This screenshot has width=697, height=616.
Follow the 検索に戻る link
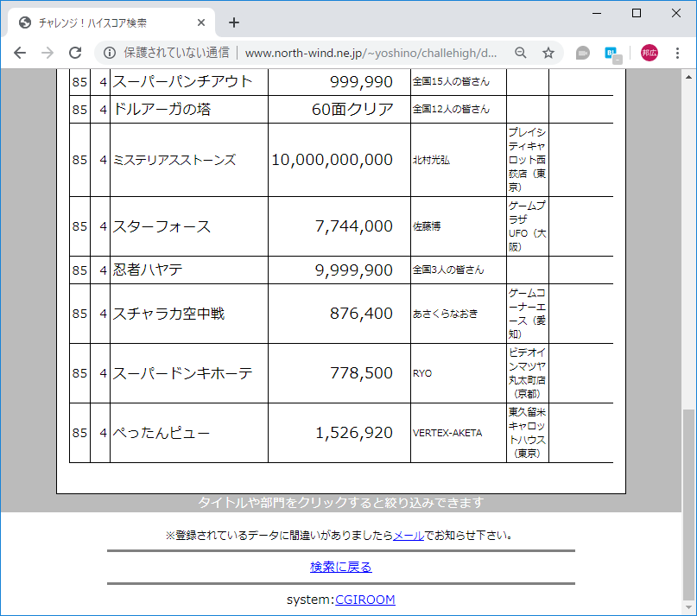click(x=339, y=566)
